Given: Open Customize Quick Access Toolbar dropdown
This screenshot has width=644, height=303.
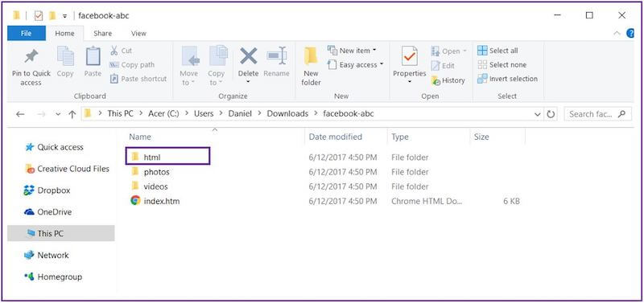Looking at the screenshot, I should tap(64, 16).
